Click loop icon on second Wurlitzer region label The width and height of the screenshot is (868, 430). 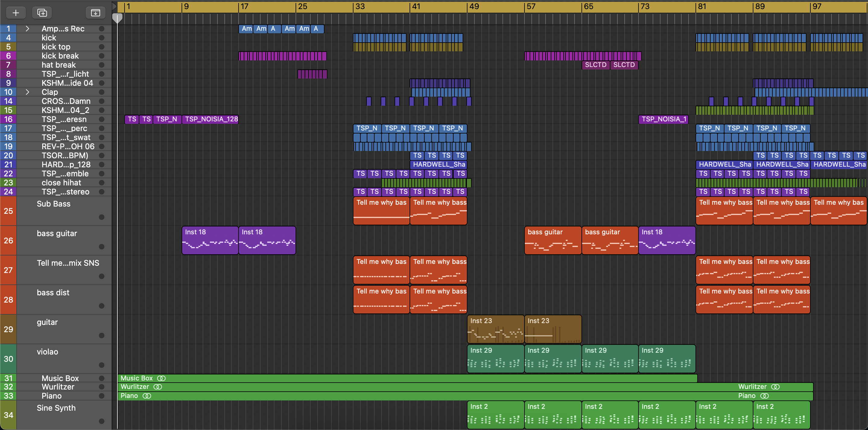(x=775, y=387)
